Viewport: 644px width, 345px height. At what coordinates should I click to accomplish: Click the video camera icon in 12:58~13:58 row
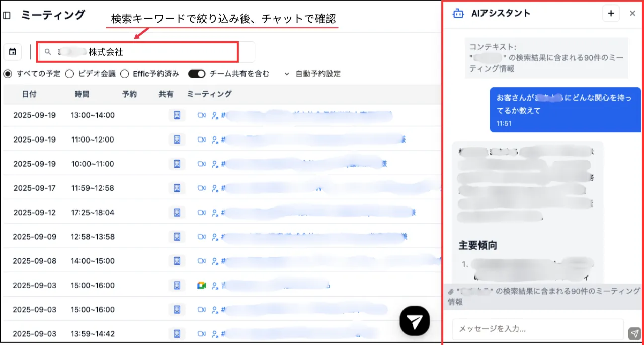[202, 237]
